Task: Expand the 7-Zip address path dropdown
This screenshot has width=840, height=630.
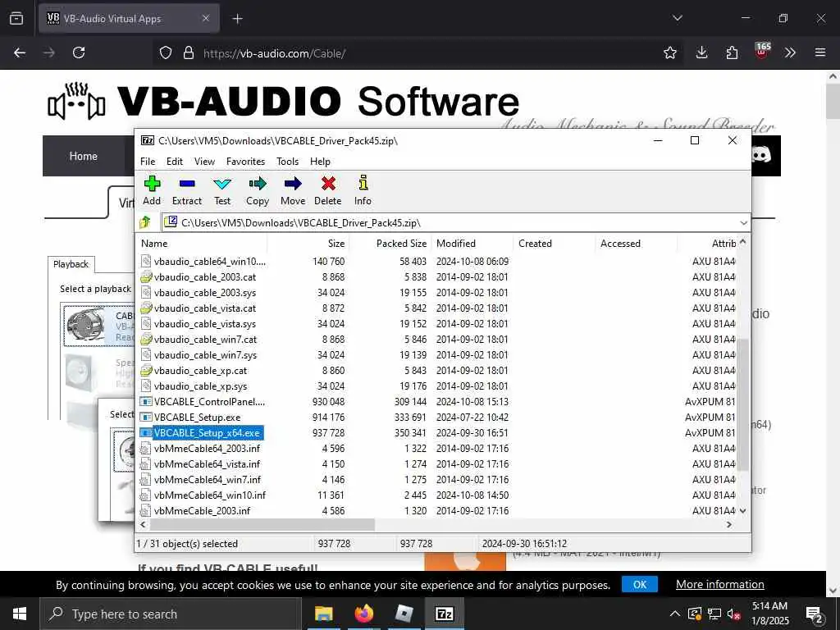Action: point(743,222)
